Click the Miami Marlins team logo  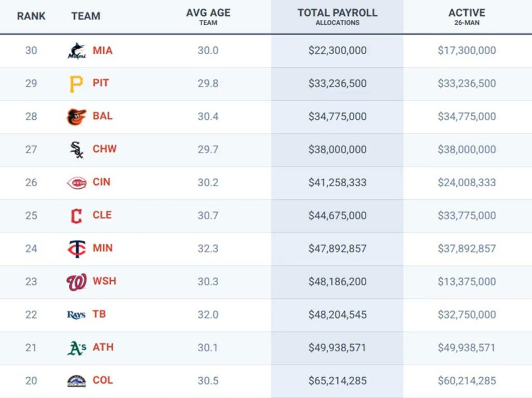[x=76, y=51]
